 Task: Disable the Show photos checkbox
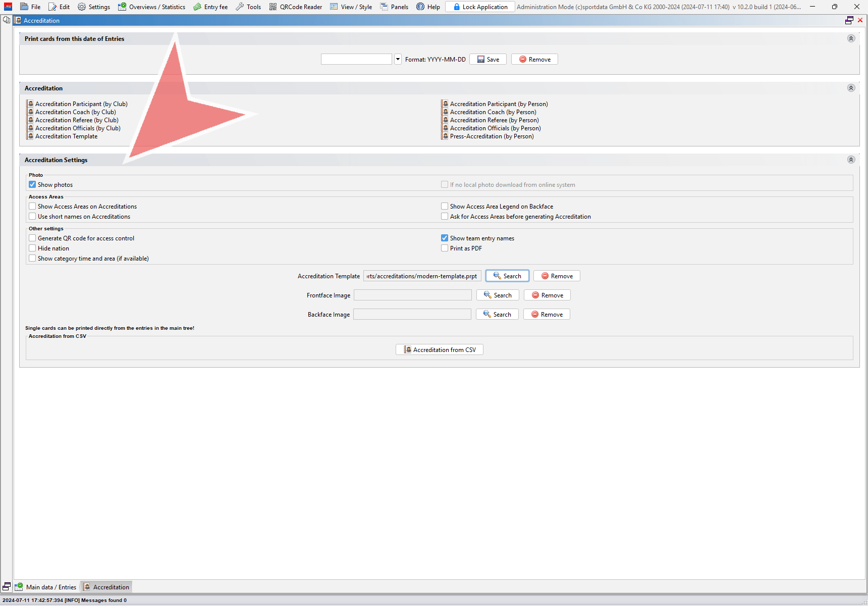tap(33, 185)
